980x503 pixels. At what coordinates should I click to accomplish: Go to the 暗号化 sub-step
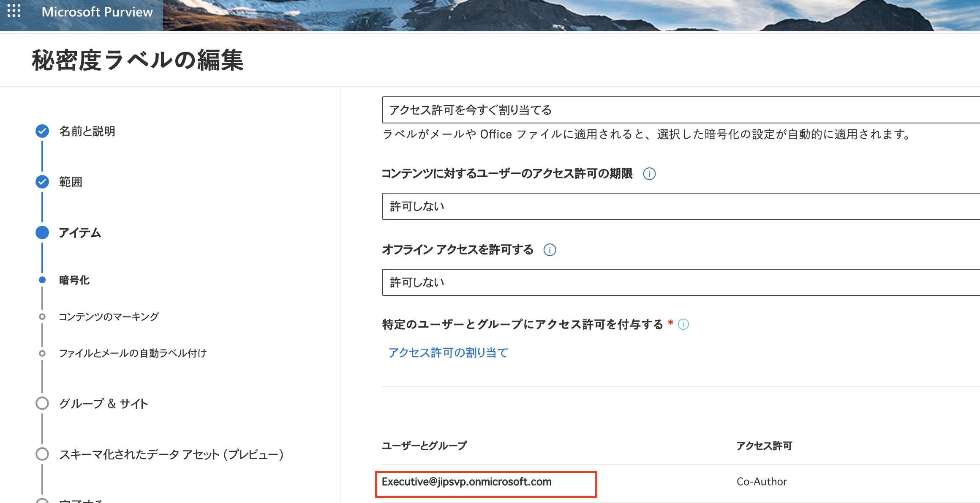tap(74, 280)
